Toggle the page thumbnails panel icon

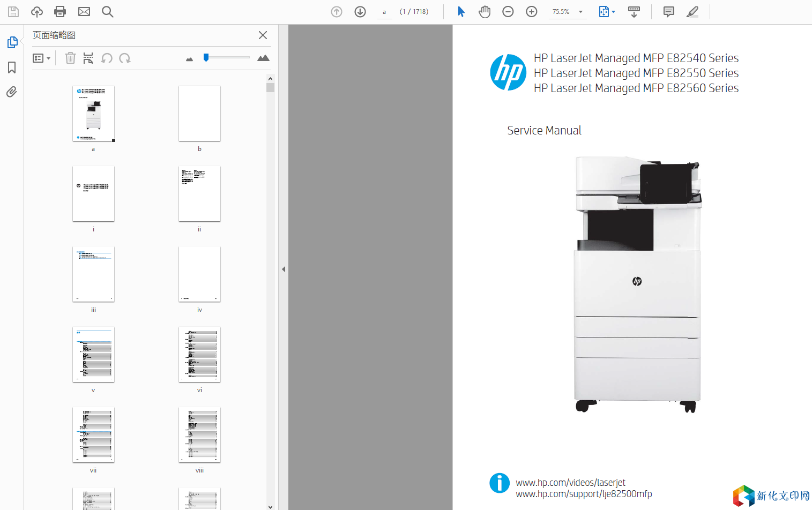[12, 42]
